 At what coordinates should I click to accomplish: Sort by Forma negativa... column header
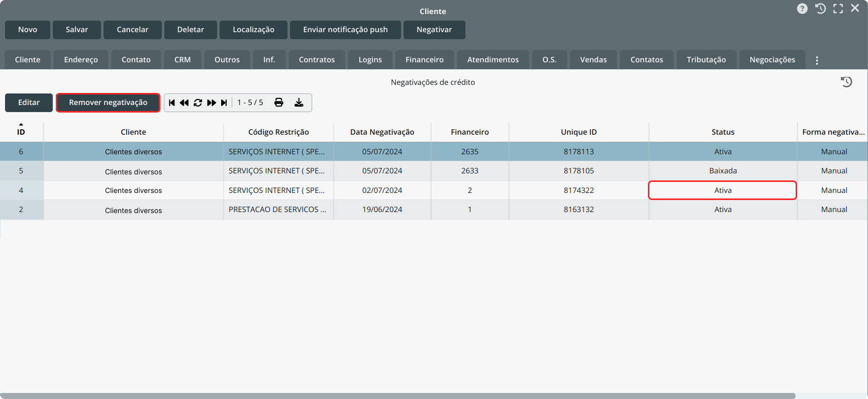click(x=833, y=132)
